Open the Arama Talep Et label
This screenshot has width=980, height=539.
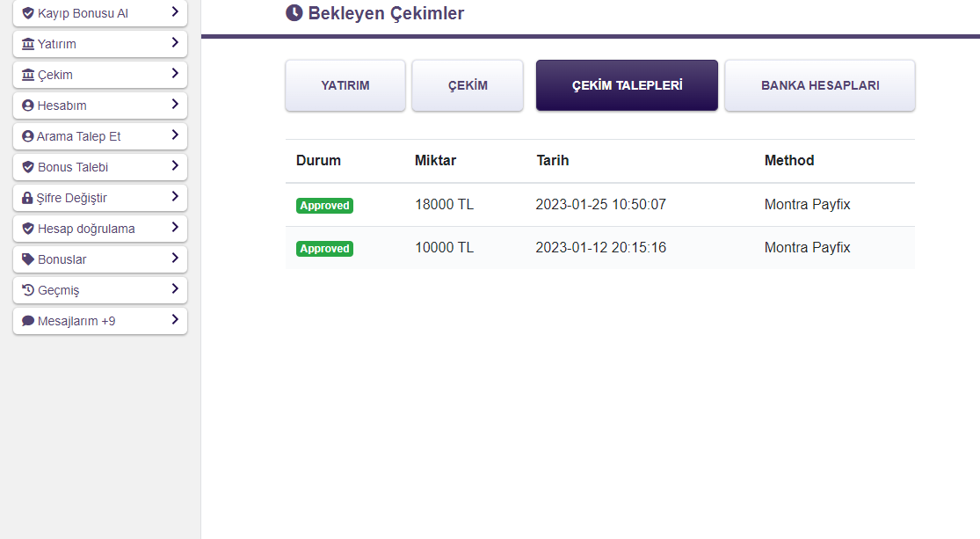coord(78,136)
